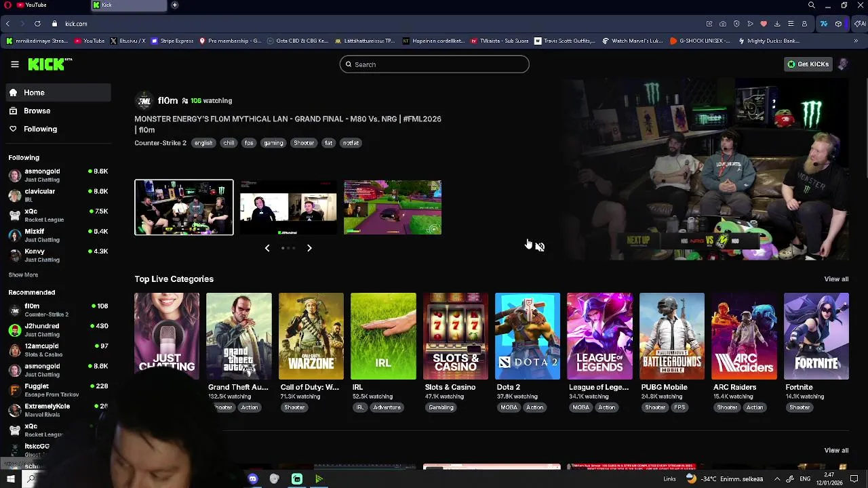Open the PUBG Mobile category card
The image size is (868, 488).
[672, 336]
